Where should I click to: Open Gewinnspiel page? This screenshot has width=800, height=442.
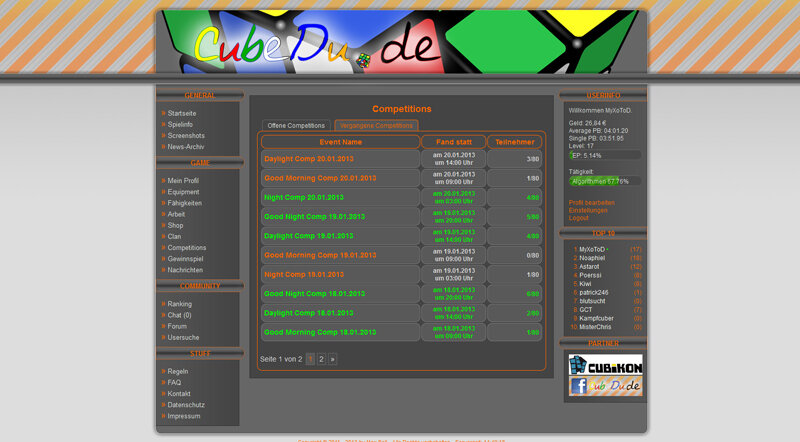(x=185, y=259)
